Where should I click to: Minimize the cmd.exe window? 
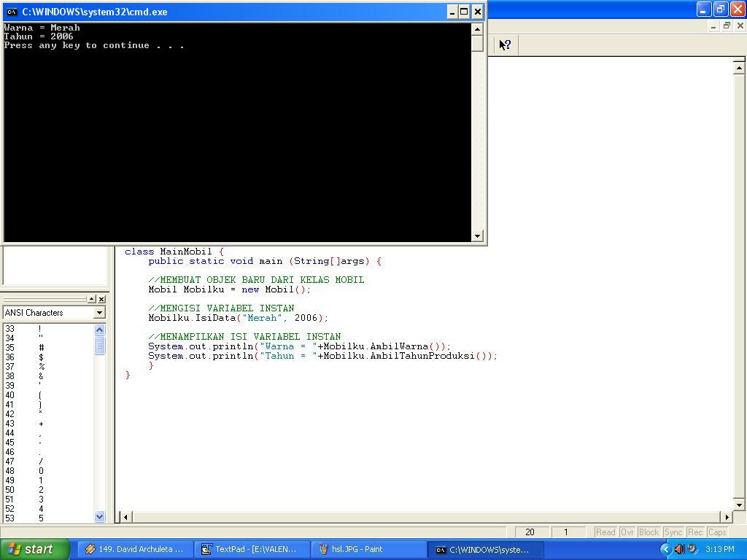click(452, 12)
